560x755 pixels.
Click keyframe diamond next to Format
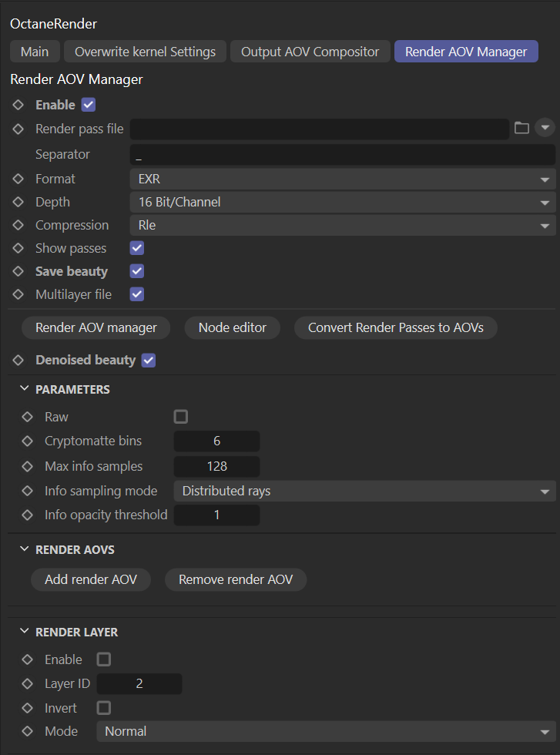[18, 179]
